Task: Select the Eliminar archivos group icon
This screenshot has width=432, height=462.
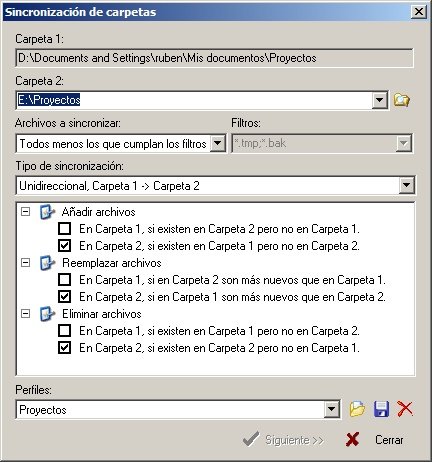Action: [47, 314]
